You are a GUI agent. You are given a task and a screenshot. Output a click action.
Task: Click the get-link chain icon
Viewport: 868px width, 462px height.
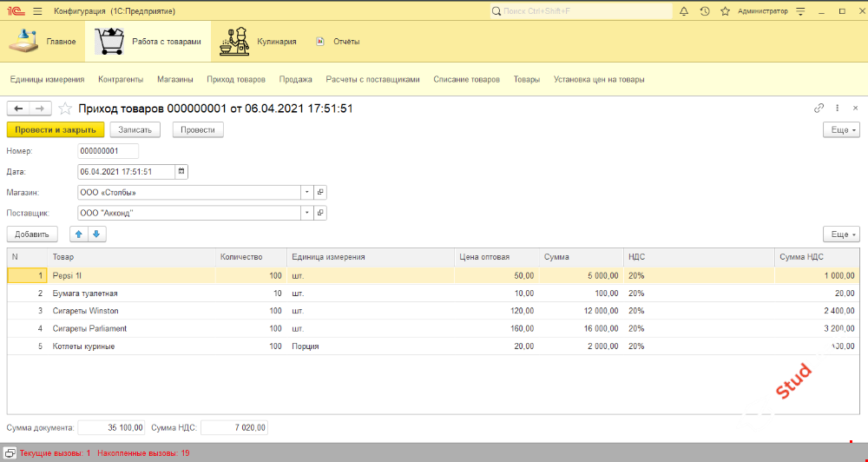click(819, 109)
